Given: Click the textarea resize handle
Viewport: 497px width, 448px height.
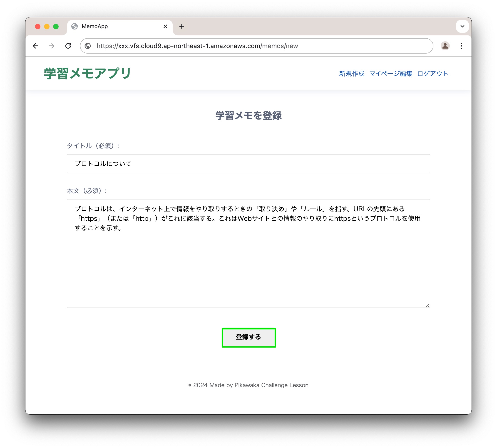Looking at the screenshot, I should 427,305.
